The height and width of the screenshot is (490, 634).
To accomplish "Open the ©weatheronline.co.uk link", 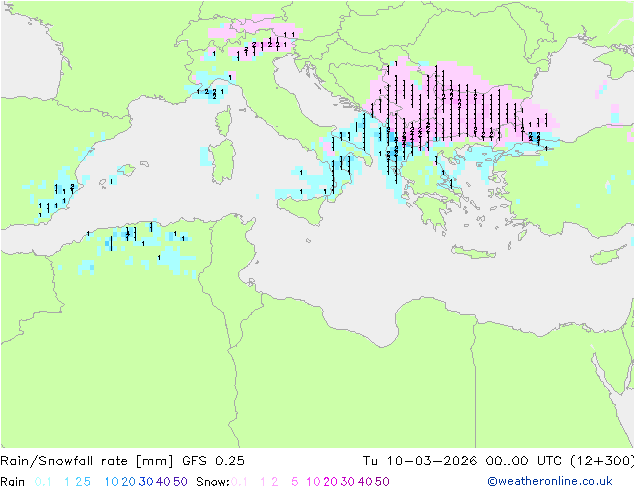I will 550,482.
